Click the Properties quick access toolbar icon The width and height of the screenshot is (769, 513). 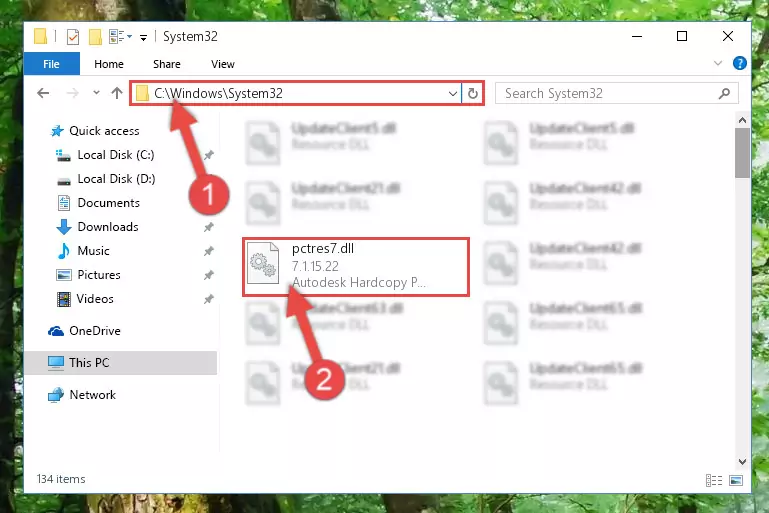[73, 37]
